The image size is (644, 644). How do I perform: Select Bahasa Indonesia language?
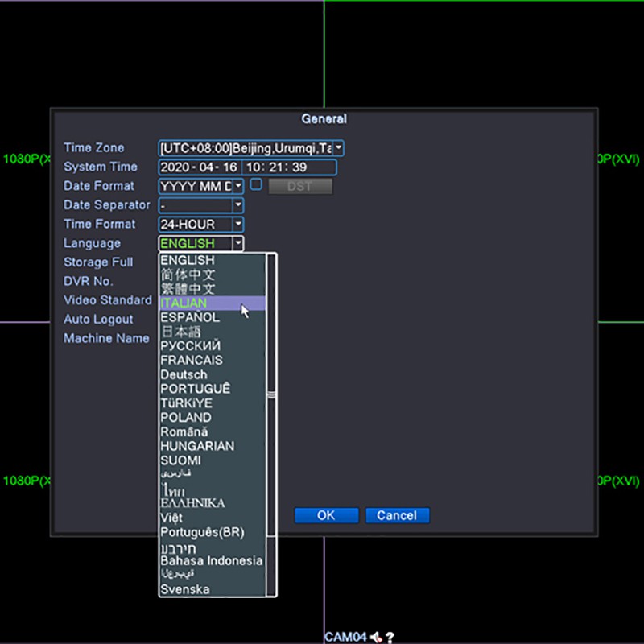[212, 561]
